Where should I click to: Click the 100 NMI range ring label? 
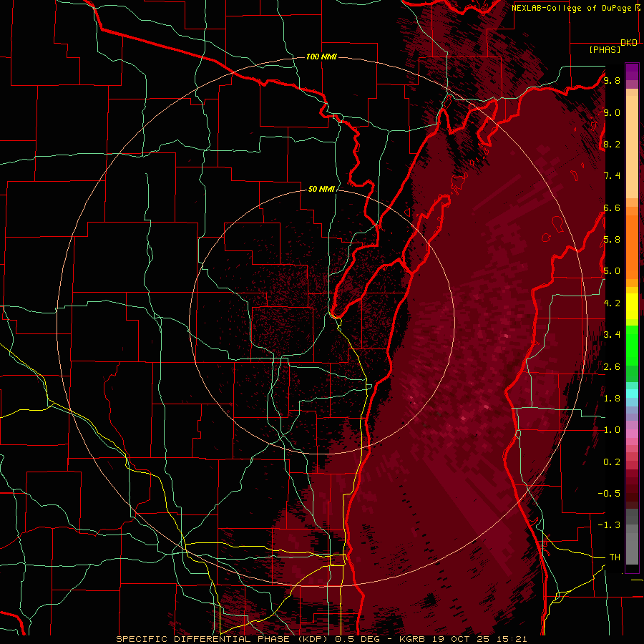321,57
